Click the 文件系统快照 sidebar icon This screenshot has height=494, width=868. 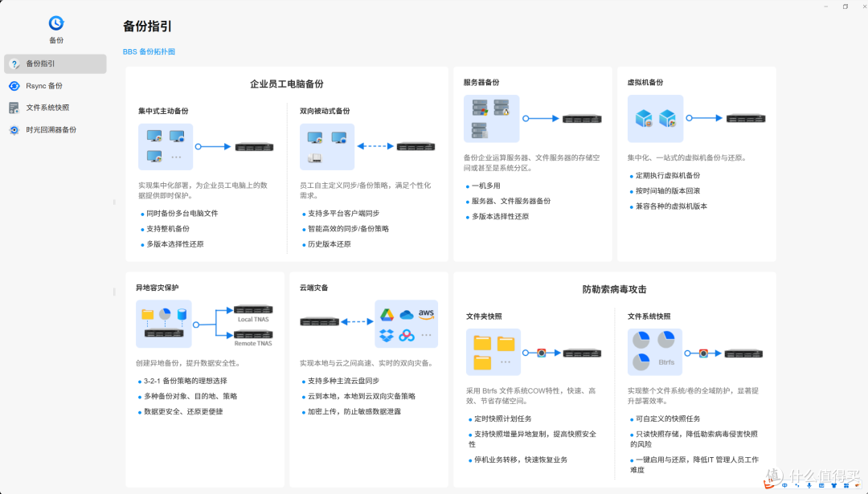tap(14, 108)
